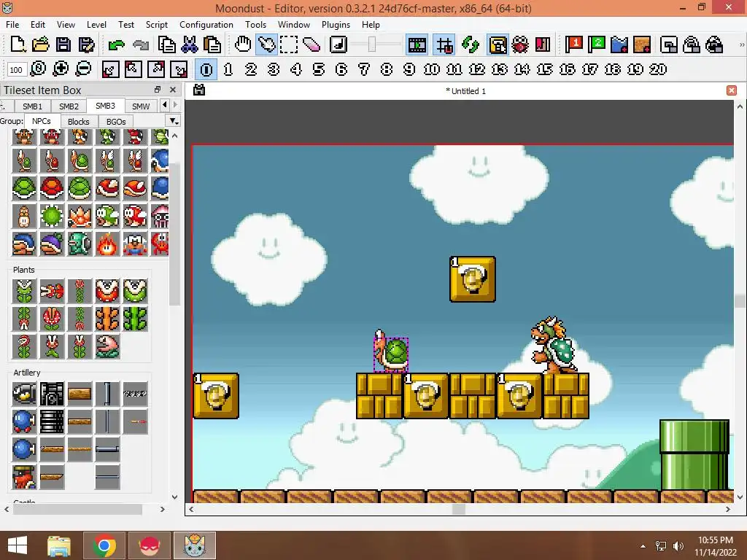The height and width of the screenshot is (560, 747).
Task: Select the hand scroll tool
Action: 243,44
